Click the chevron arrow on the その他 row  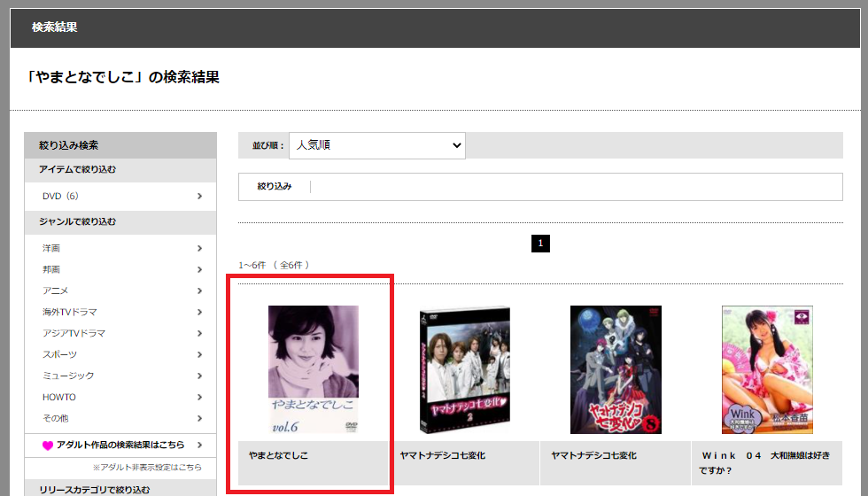coord(200,418)
